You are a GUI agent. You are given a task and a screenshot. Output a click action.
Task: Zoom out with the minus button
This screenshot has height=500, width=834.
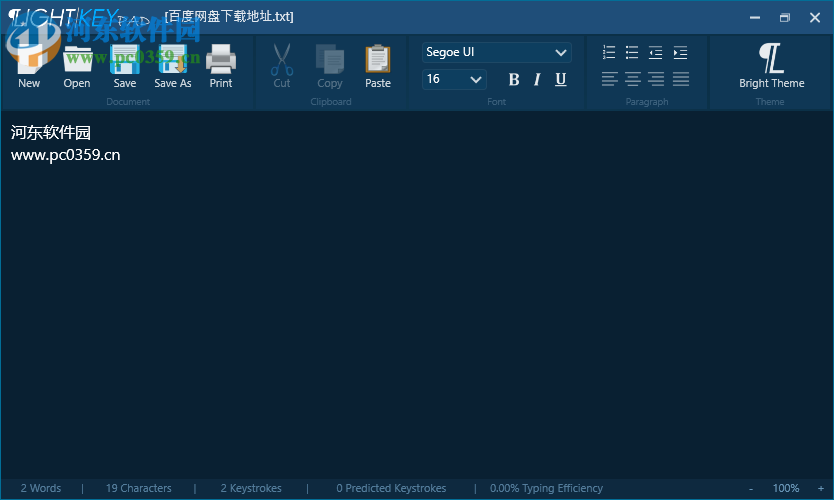pos(751,488)
